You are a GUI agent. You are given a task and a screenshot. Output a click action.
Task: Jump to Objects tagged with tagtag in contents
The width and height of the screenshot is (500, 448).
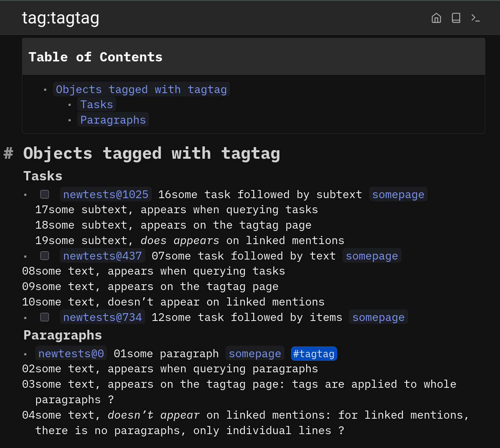[x=141, y=89]
